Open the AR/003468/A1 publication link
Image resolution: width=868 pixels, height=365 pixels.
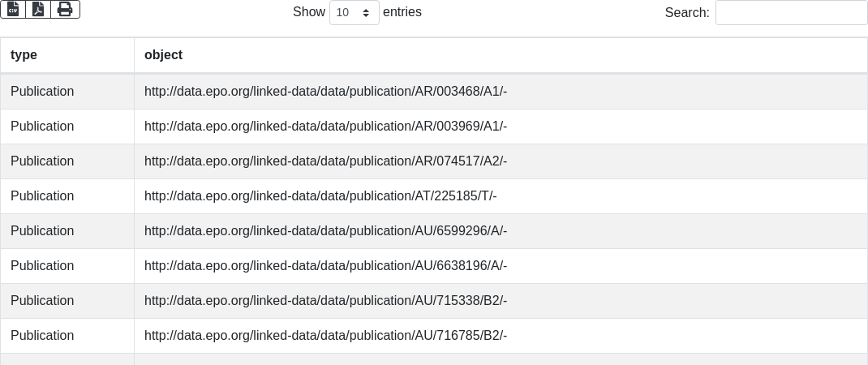325,92
